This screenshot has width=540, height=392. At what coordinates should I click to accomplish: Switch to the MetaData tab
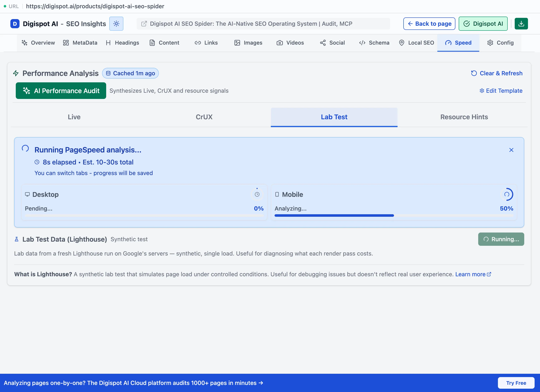pos(80,43)
